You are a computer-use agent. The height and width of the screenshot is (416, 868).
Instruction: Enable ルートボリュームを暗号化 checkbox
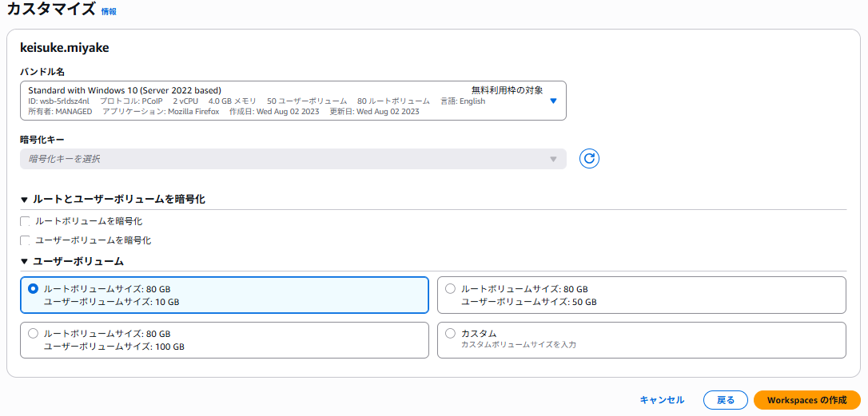[x=26, y=221]
